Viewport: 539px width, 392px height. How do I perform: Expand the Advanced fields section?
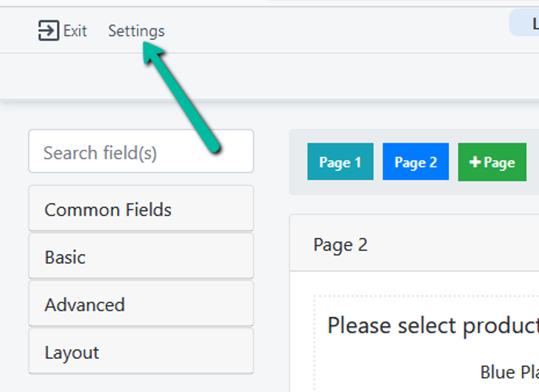[x=141, y=304]
